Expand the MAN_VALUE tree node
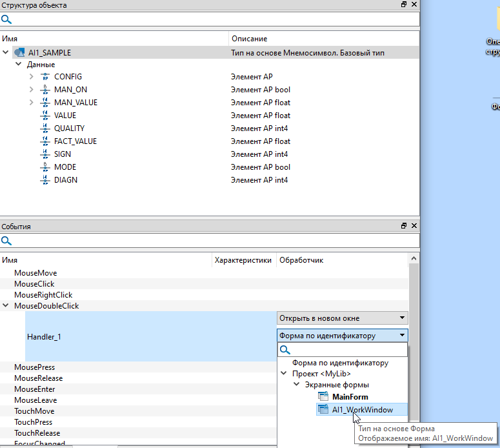 point(31,103)
